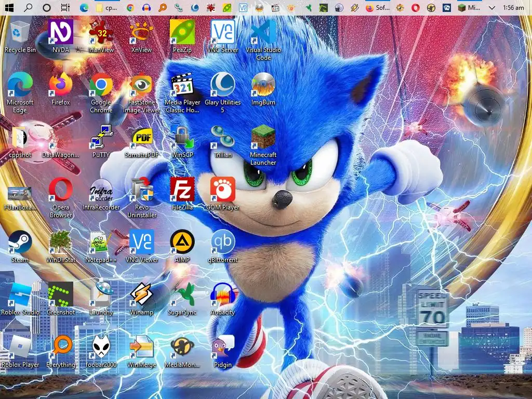This screenshot has height=399, width=532.
Task: Select the Revo Uninstaller desktop shortcut
Action: 141,197
